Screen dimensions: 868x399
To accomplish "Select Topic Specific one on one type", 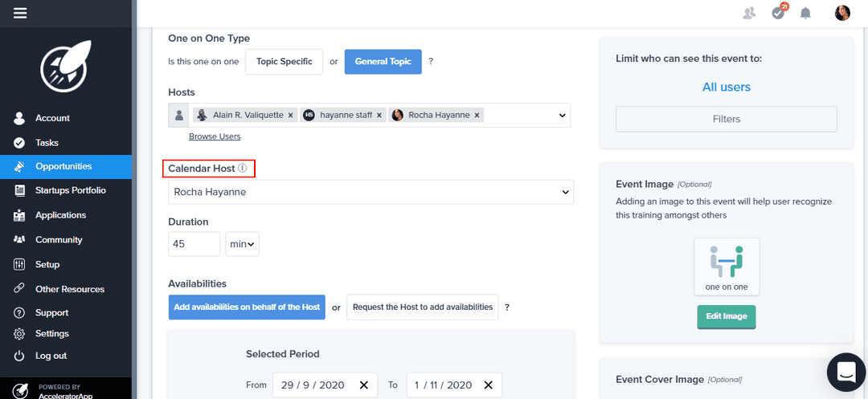I will [285, 62].
